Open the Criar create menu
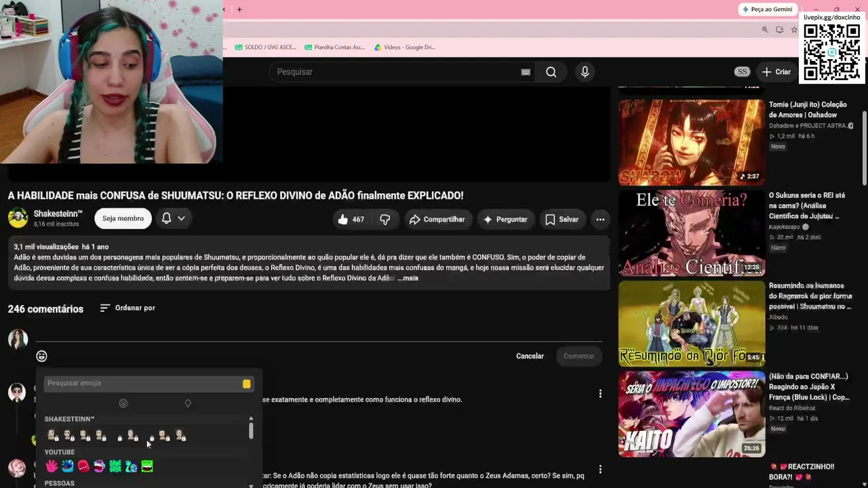The height and width of the screenshot is (488, 868). point(776,72)
